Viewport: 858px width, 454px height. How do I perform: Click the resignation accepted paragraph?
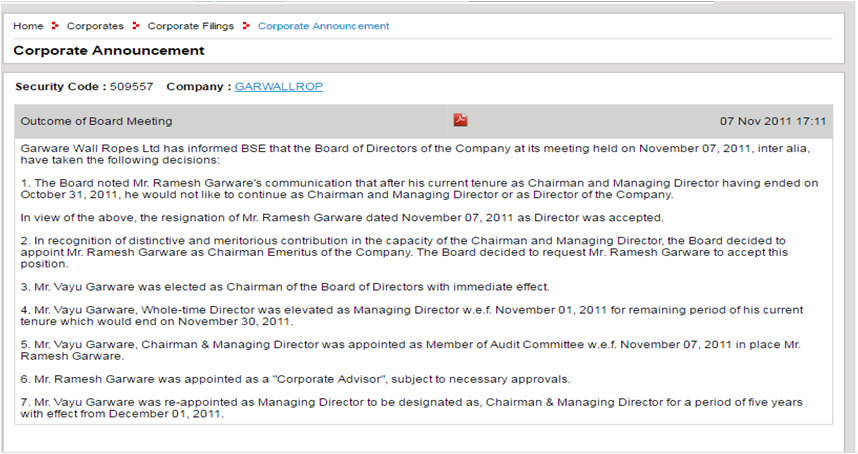click(341, 217)
